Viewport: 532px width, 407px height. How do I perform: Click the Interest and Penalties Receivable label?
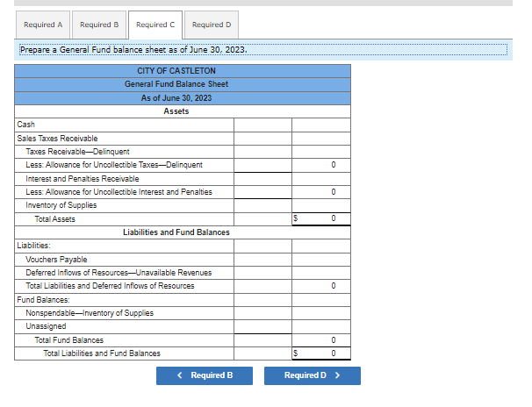click(83, 179)
